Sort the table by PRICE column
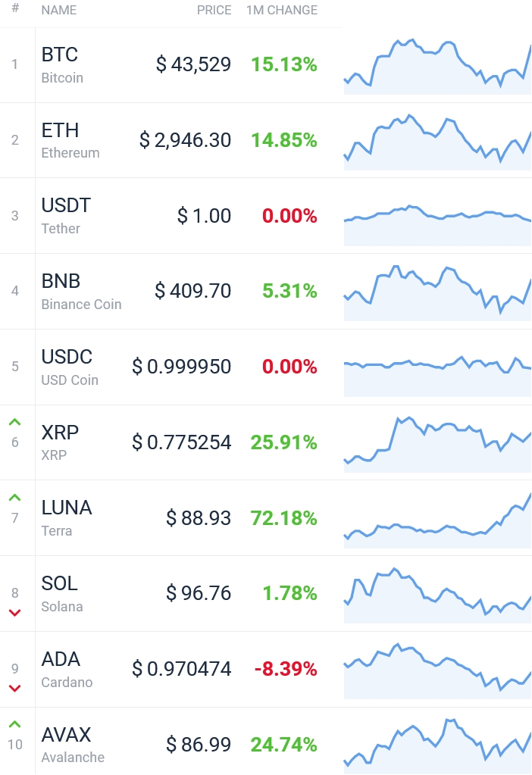The width and height of the screenshot is (532, 775). [214, 10]
